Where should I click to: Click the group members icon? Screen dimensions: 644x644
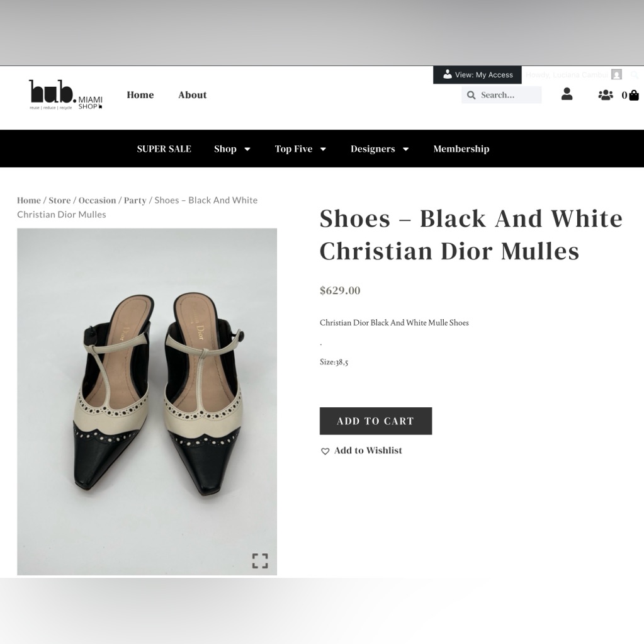tap(606, 95)
